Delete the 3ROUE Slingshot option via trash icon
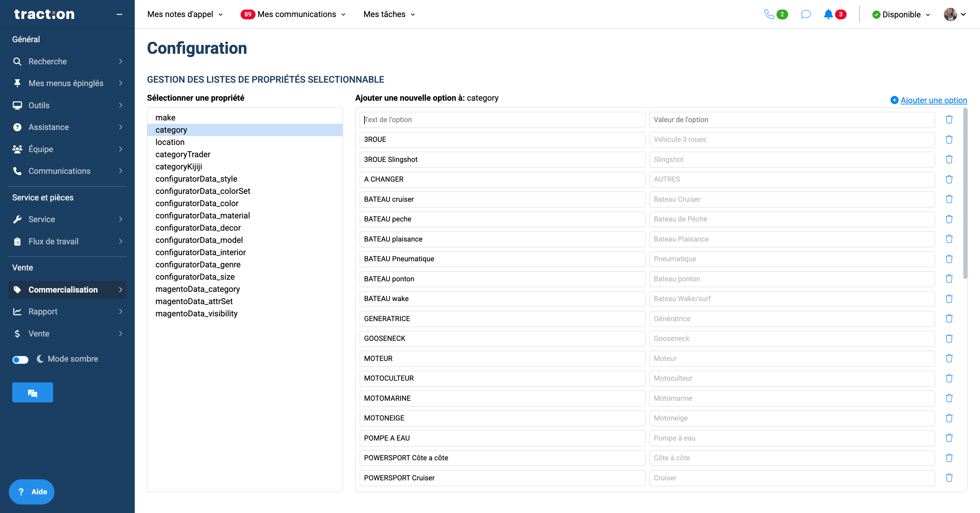The height and width of the screenshot is (513, 980). [x=949, y=159]
